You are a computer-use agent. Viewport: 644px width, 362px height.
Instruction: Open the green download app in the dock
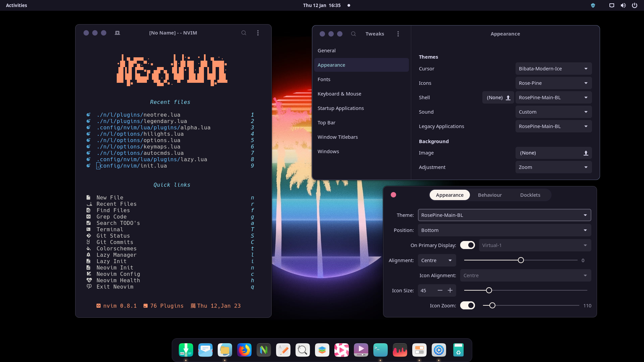(x=186, y=350)
